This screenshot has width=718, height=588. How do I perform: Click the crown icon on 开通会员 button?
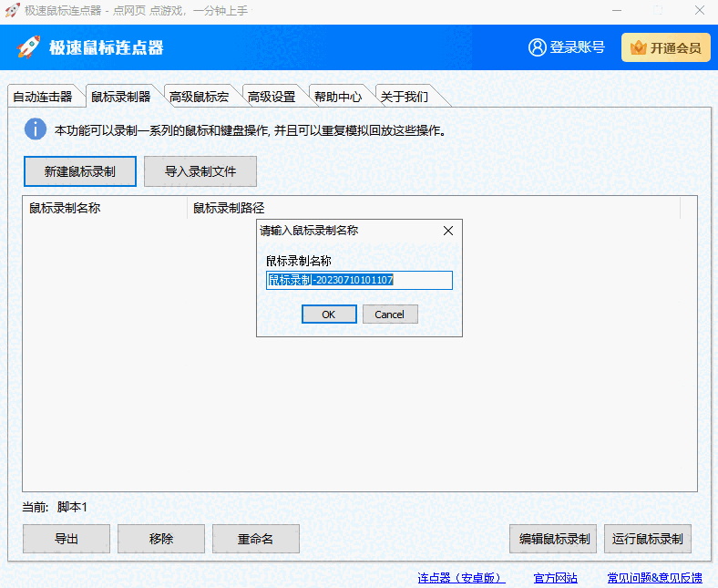point(639,47)
